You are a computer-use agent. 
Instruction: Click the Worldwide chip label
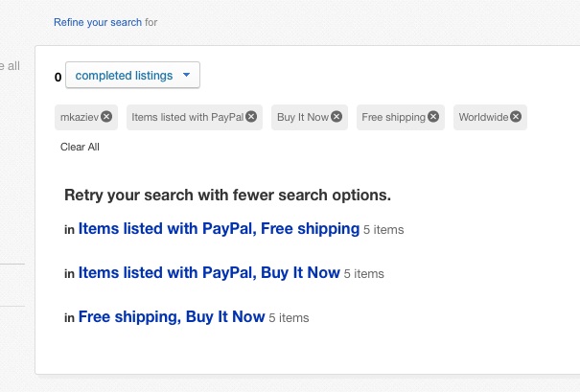pos(483,117)
